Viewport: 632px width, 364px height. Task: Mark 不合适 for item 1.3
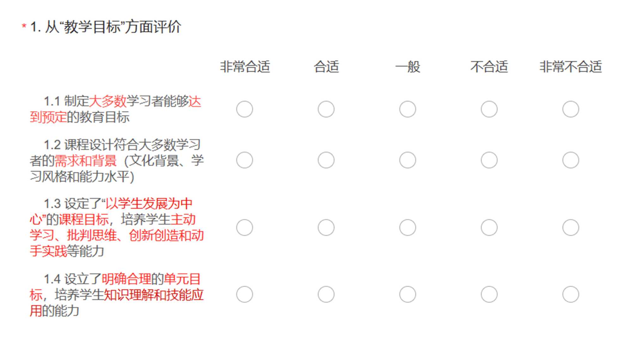(489, 227)
